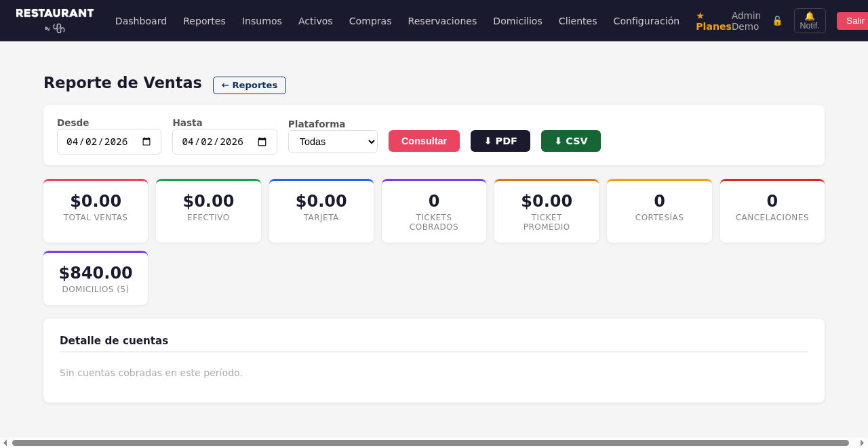
Task: Click the download arrow on the PDF button
Action: click(488, 141)
